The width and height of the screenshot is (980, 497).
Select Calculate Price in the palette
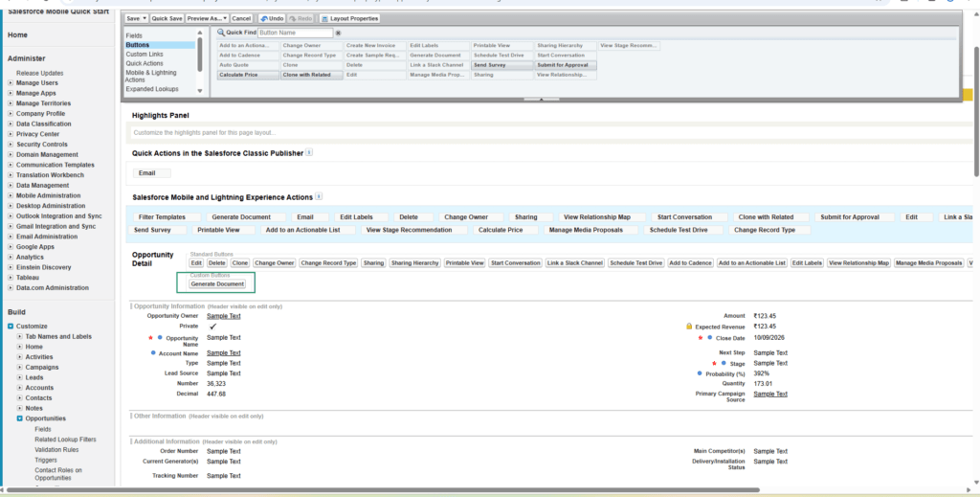click(x=248, y=75)
